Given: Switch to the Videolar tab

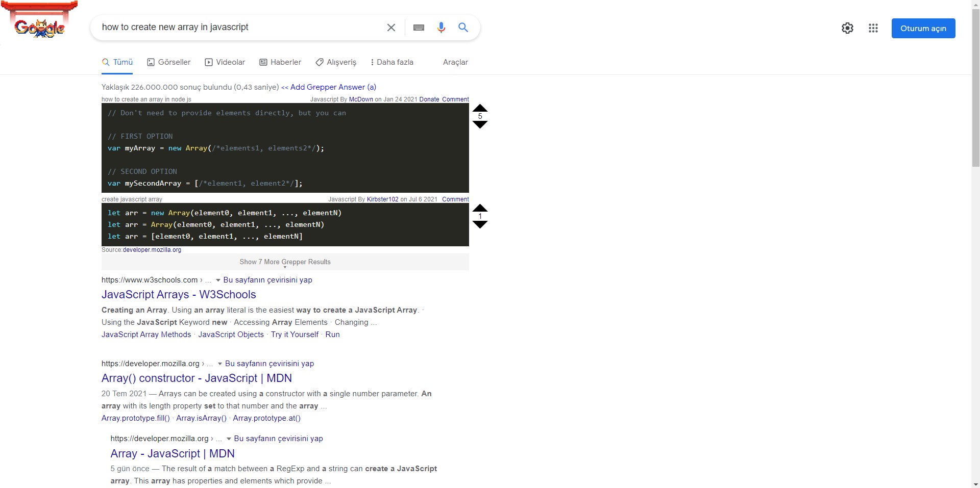Looking at the screenshot, I should tap(225, 62).
